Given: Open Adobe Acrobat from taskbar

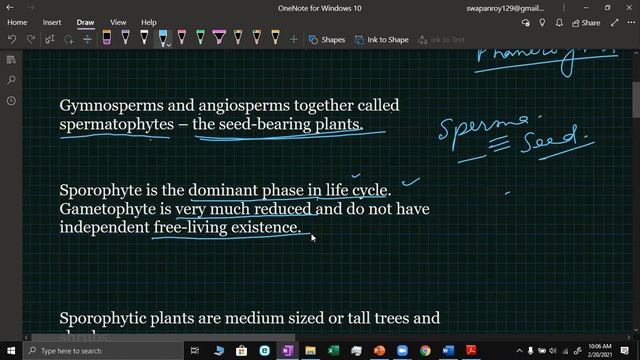Looking at the screenshot, I should click(471, 351).
